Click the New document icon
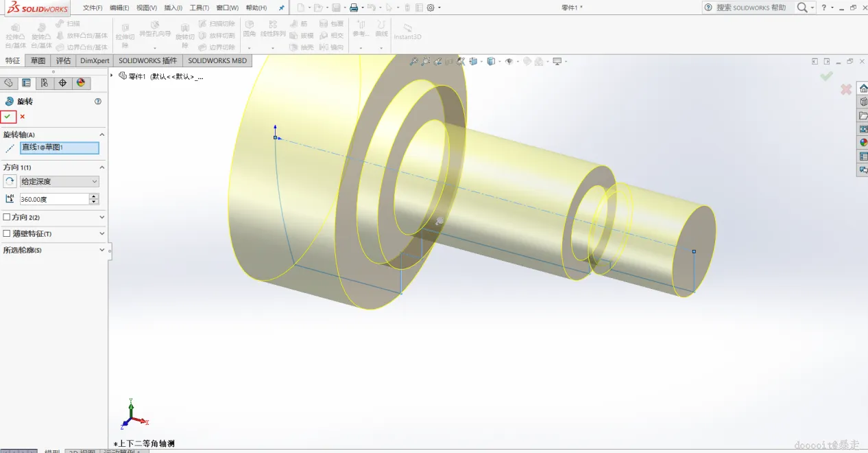The width and height of the screenshot is (868, 453). (300, 8)
